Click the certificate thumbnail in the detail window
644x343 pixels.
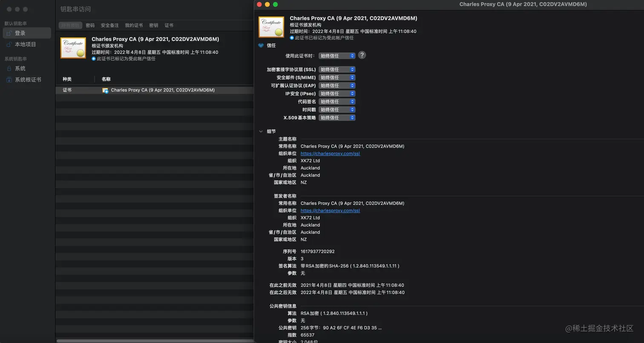click(x=271, y=27)
